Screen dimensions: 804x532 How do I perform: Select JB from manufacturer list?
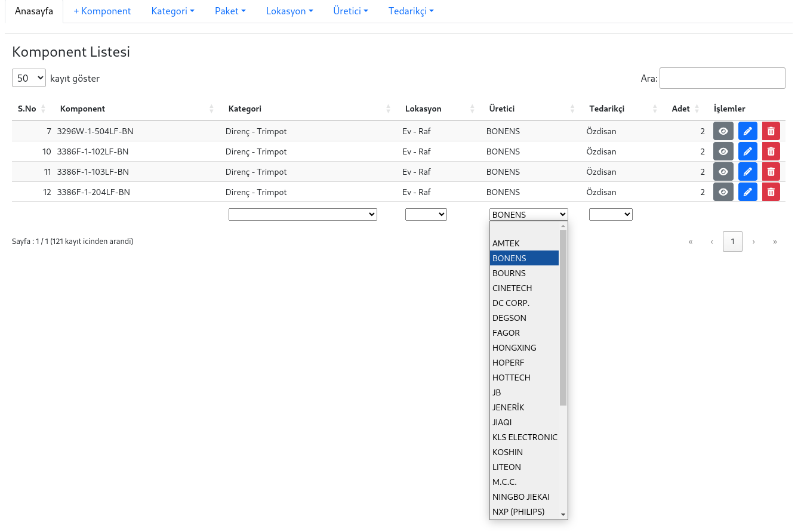[x=524, y=392]
